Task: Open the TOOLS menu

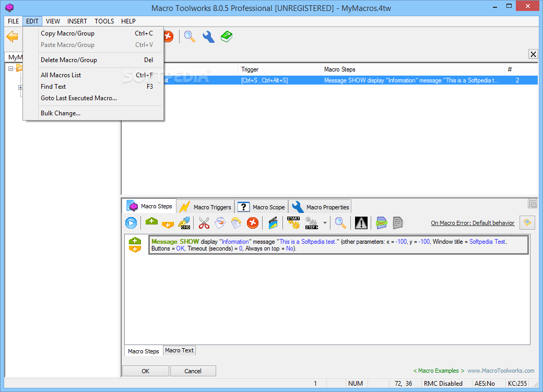Action: pyautogui.click(x=104, y=21)
